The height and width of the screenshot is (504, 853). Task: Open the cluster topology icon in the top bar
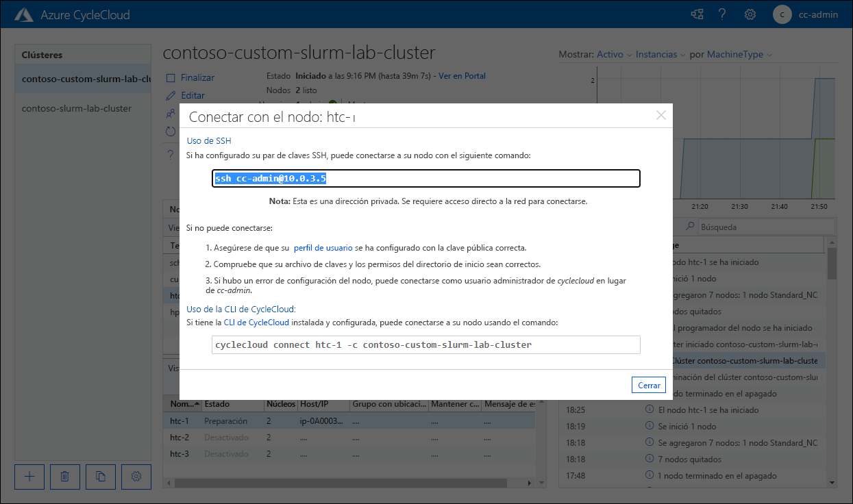point(697,14)
